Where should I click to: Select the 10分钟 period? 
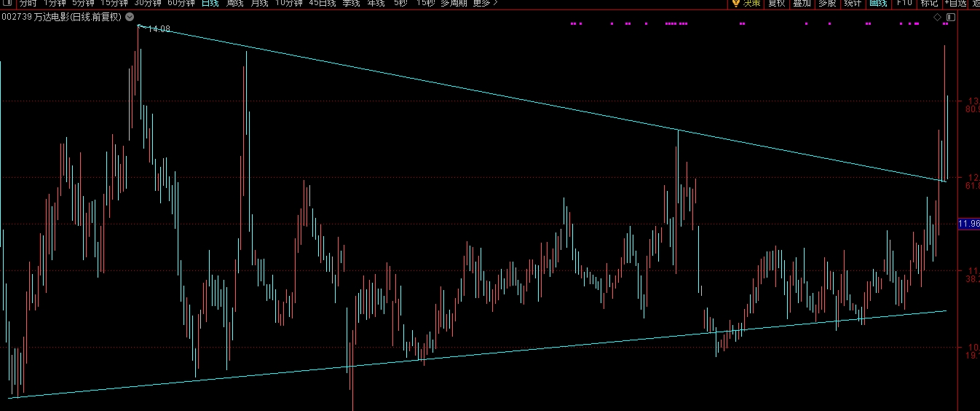coord(289,3)
